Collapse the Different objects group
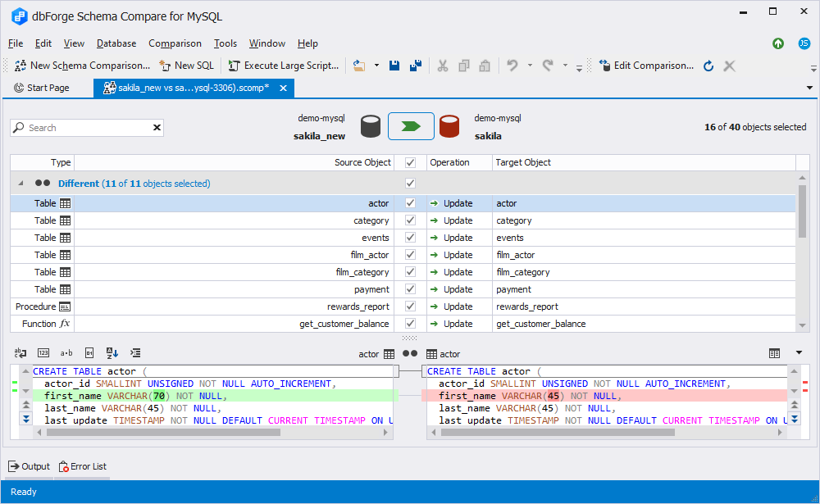Screen dimensions: 820x504 tap(19, 184)
